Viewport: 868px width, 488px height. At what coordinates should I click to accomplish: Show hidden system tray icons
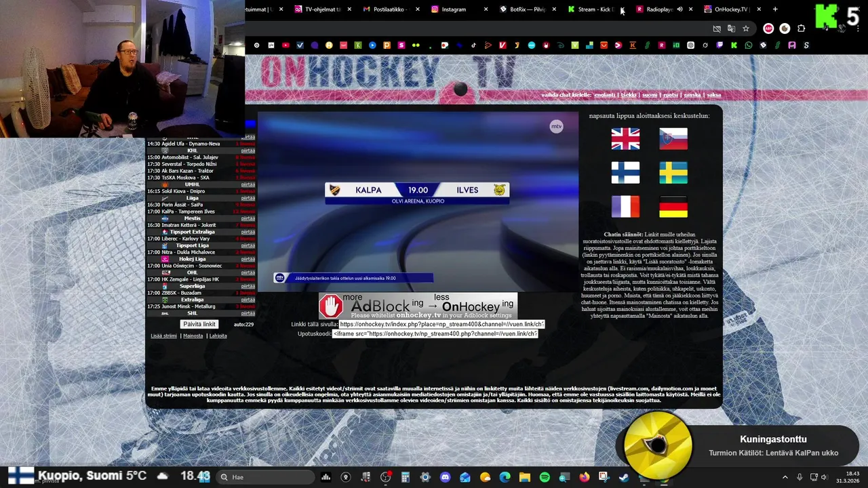coord(785,477)
